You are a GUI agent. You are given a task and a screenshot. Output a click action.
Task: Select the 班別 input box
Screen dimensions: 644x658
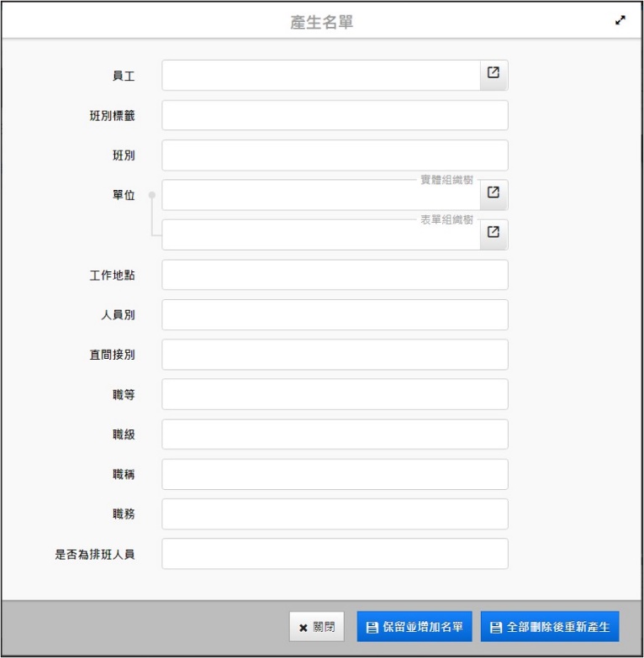click(x=335, y=155)
